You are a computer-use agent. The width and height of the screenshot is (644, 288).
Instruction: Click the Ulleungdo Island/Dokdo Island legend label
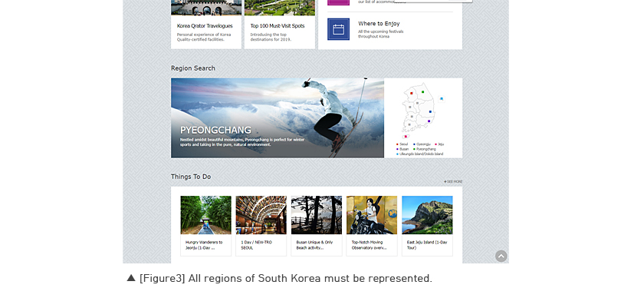(x=422, y=154)
